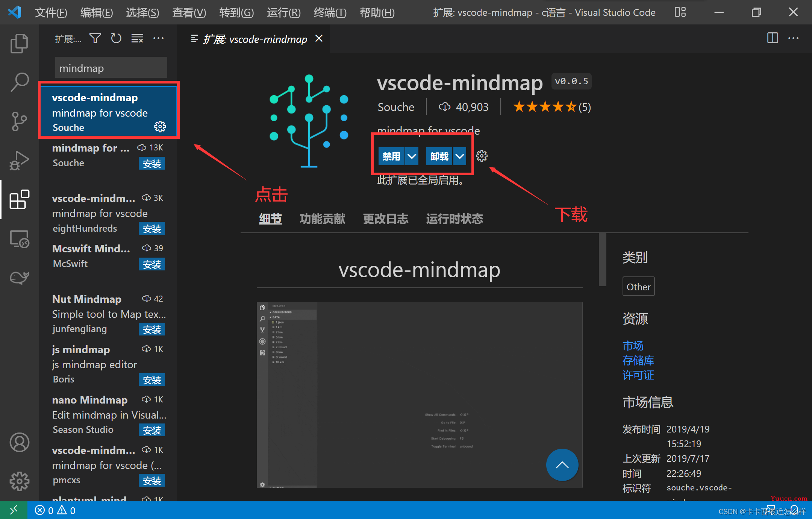Open Remote Explorer view
The image size is (812, 519).
click(19, 239)
